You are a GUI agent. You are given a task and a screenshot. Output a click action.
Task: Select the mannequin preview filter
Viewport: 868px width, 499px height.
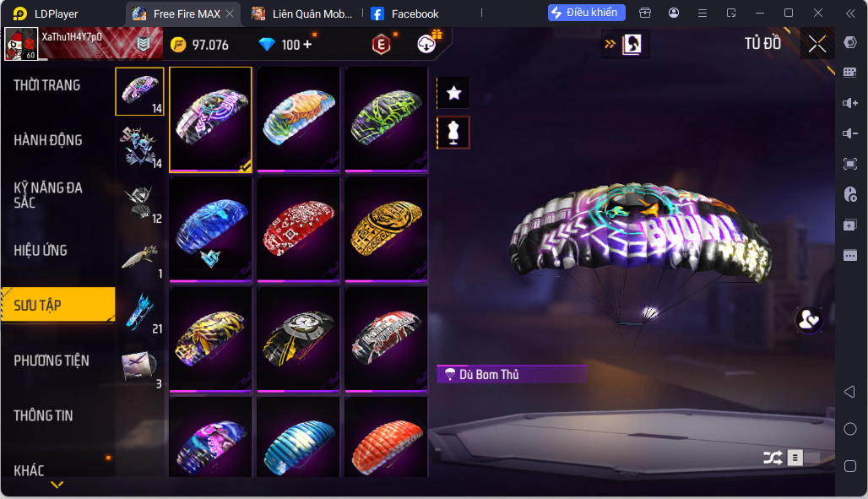(x=453, y=133)
